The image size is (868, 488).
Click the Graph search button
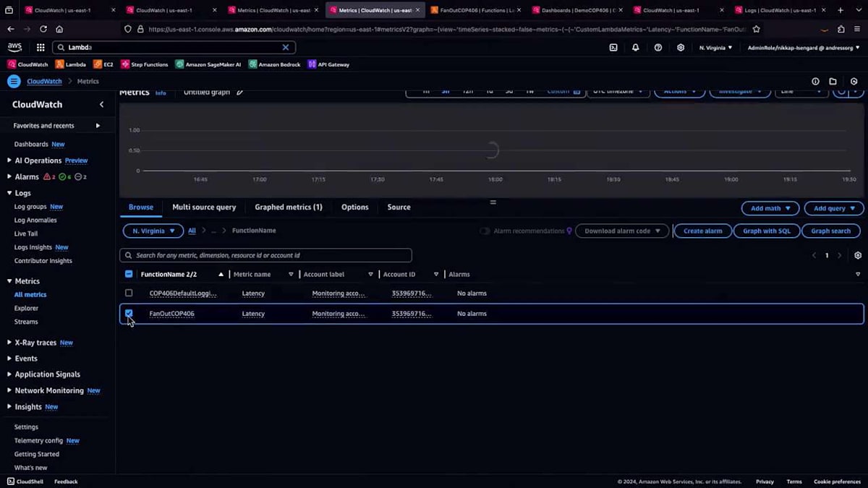(x=831, y=231)
